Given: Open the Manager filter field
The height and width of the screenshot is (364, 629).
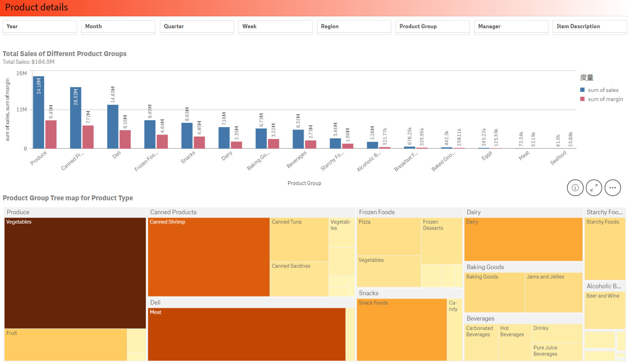Looking at the screenshot, I should coord(511,27).
